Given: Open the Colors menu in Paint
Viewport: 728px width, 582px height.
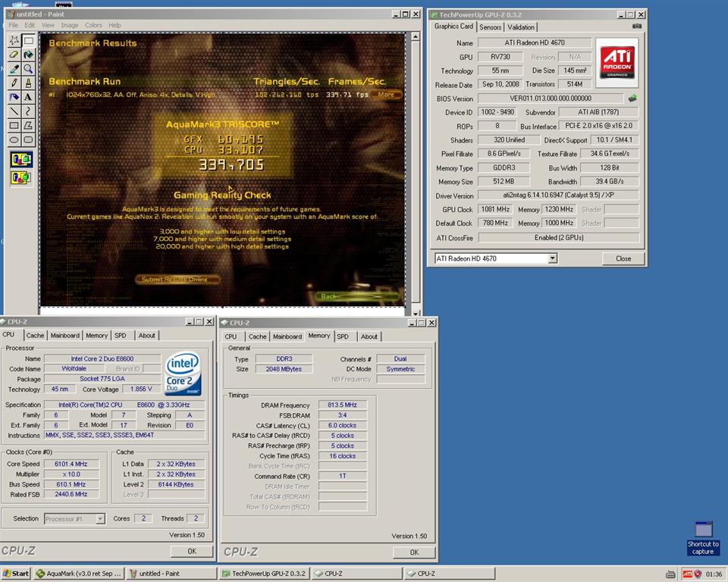Looking at the screenshot, I should (x=93, y=25).
